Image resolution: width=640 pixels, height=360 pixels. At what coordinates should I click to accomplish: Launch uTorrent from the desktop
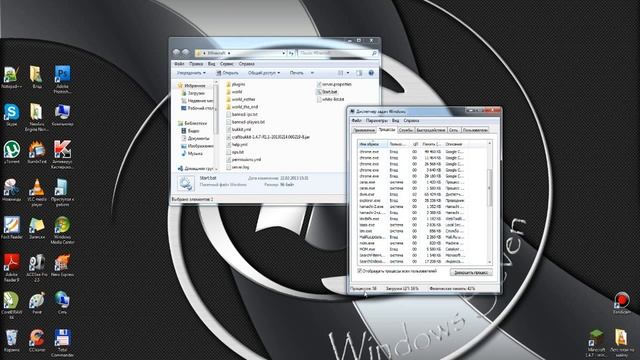pos(11,152)
